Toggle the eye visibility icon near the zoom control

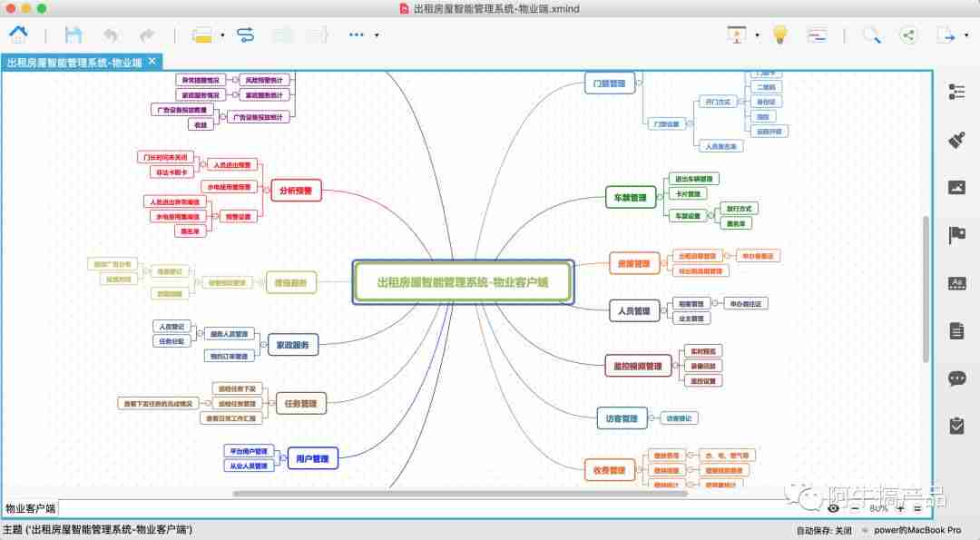pos(835,510)
